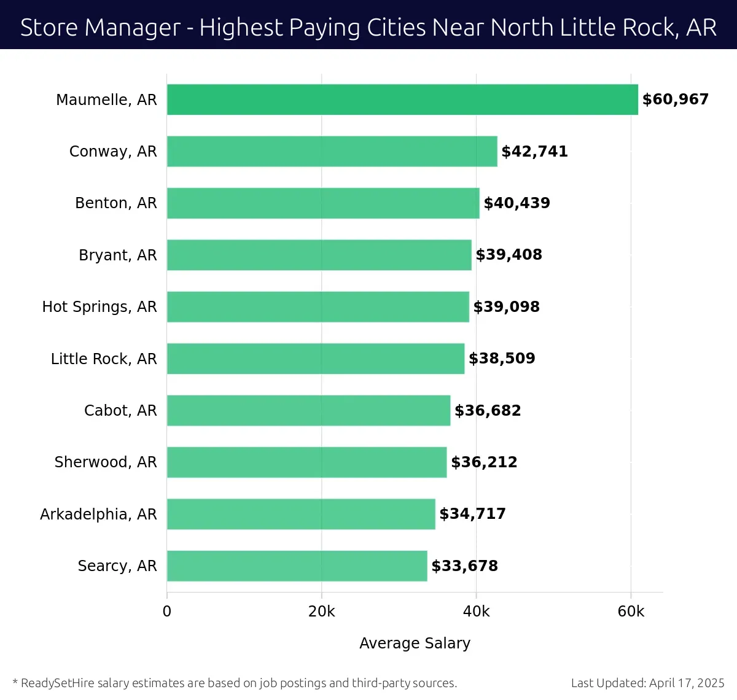Click the ReadySetHire salary estimates footnote
This screenshot has height=700, width=737.
[x=235, y=683]
